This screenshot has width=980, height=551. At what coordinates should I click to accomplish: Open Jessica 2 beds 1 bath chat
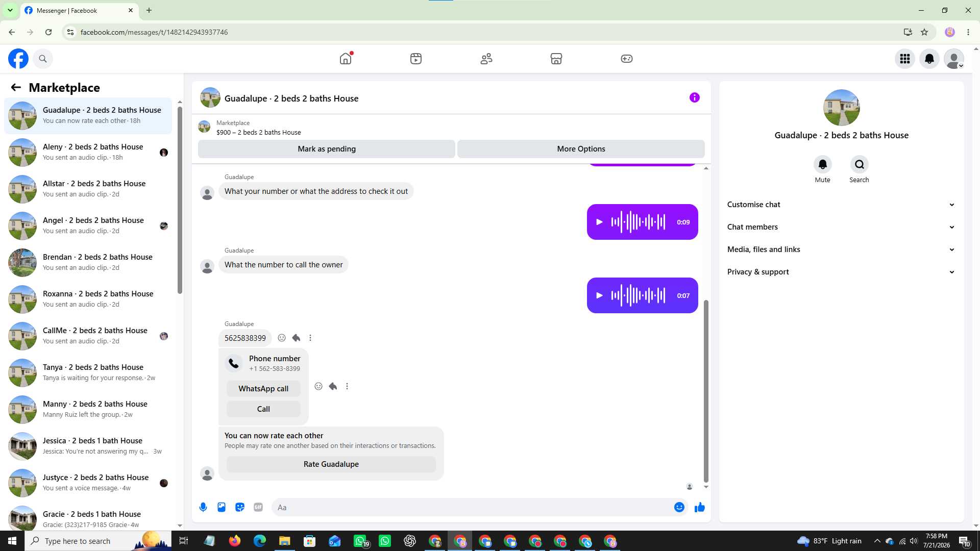click(88, 446)
